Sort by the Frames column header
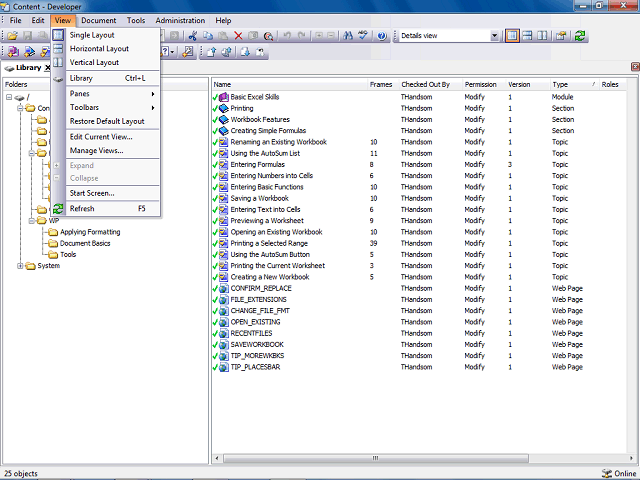This screenshot has width=640, height=480. (x=383, y=84)
